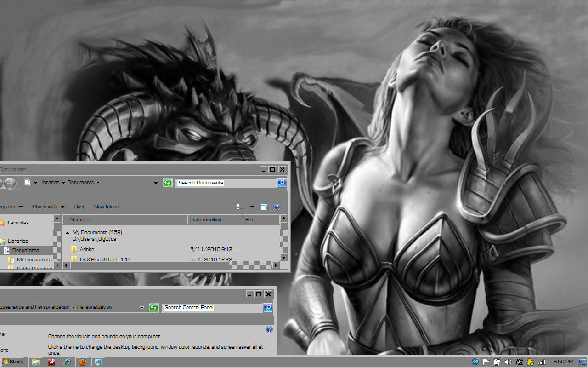The width and height of the screenshot is (588, 368).
Task: Open help icon in Documents toolbar
Action: (x=277, y=207)
